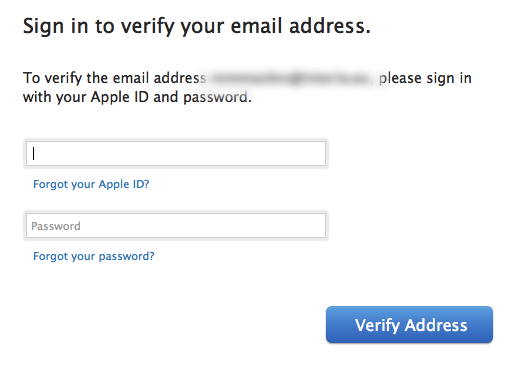Open the "Forgot your Apple ID?" link

point(91,184)
